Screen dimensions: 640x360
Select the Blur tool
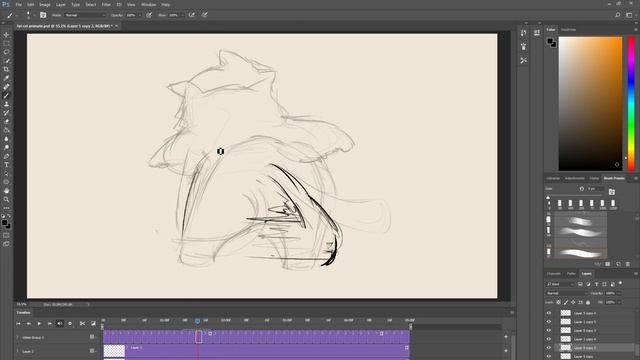[6, 139]
